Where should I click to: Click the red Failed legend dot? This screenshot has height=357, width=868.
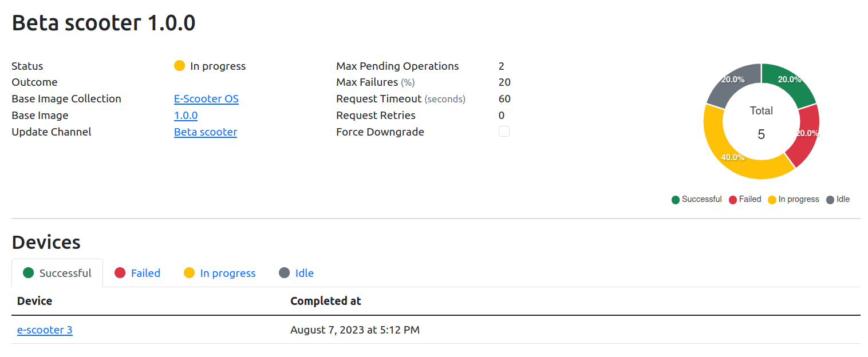click(733, 200)
